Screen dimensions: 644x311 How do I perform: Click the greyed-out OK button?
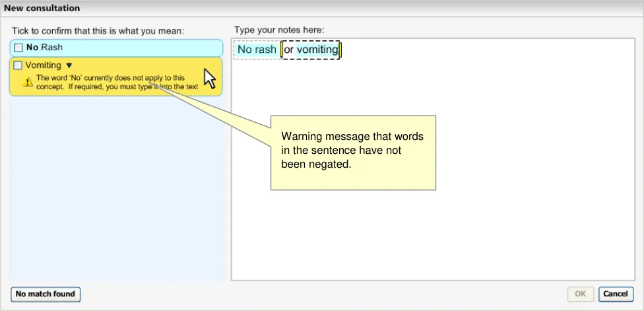(581, 293)
